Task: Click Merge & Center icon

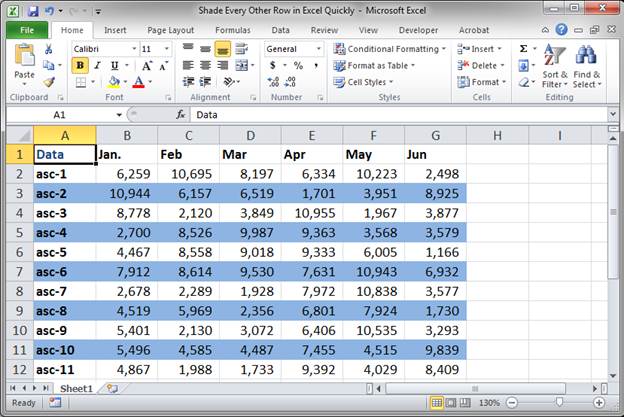Action: coord(242,65)
